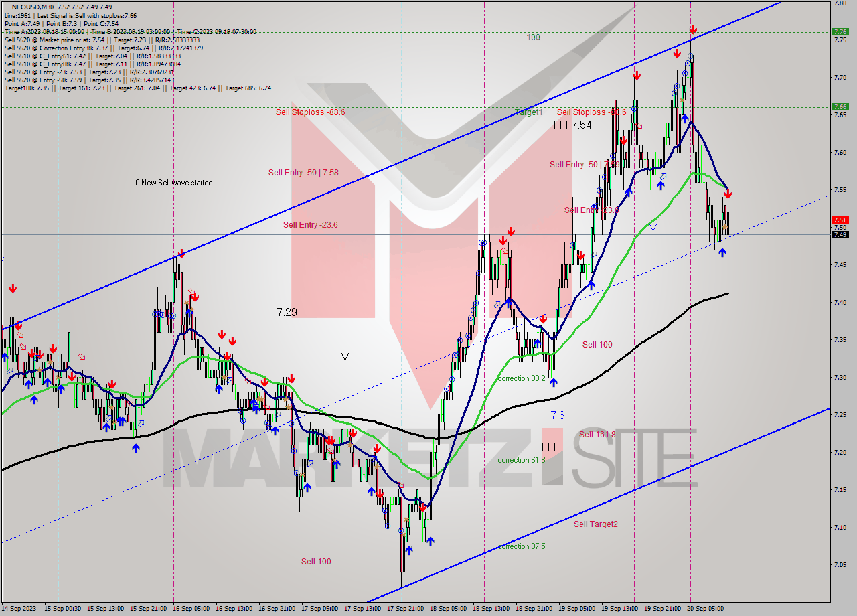Click the green 7.76 price tag
The width and height of the screenshot is (857, 616).
click(840, 31)
